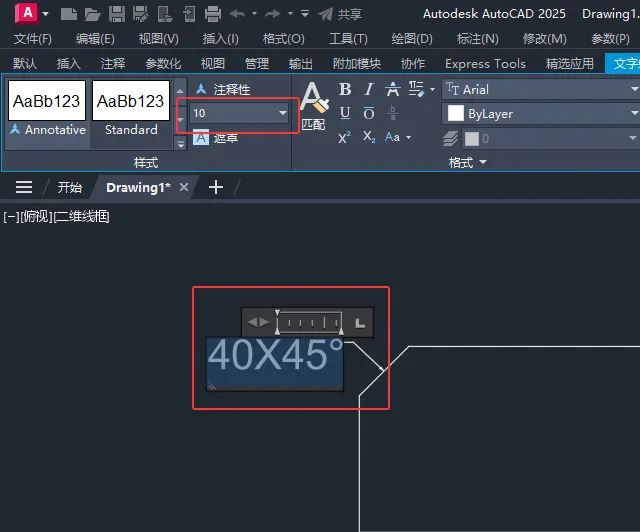Viewport: 640px width, 532px height.
Task: Open the 格式(O) menu
Action: tap(284, 39)
